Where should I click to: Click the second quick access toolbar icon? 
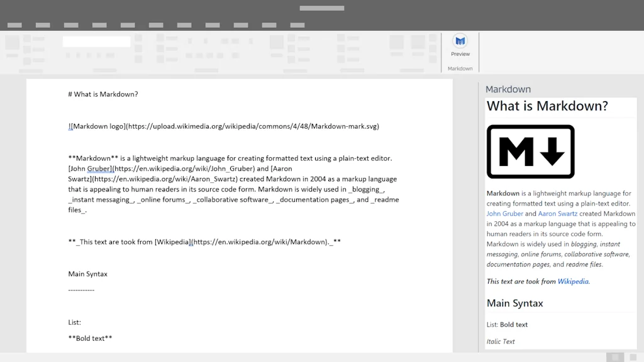pos(42,25)
